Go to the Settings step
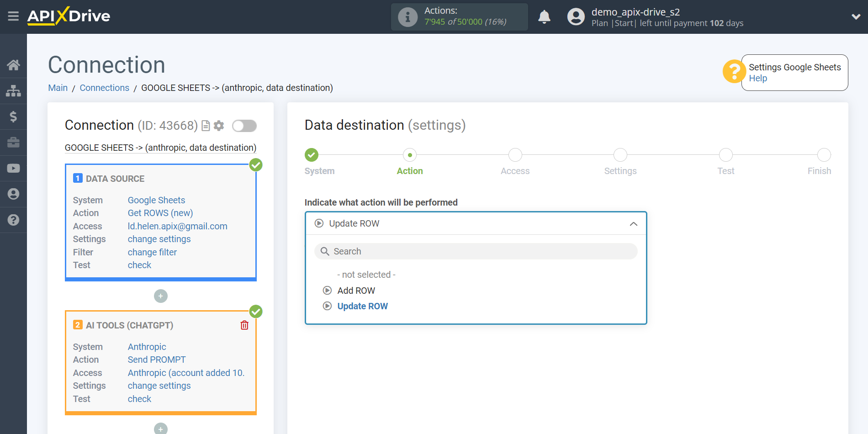The width and height of the screenshot is (868, 434). tap(620, 155)
